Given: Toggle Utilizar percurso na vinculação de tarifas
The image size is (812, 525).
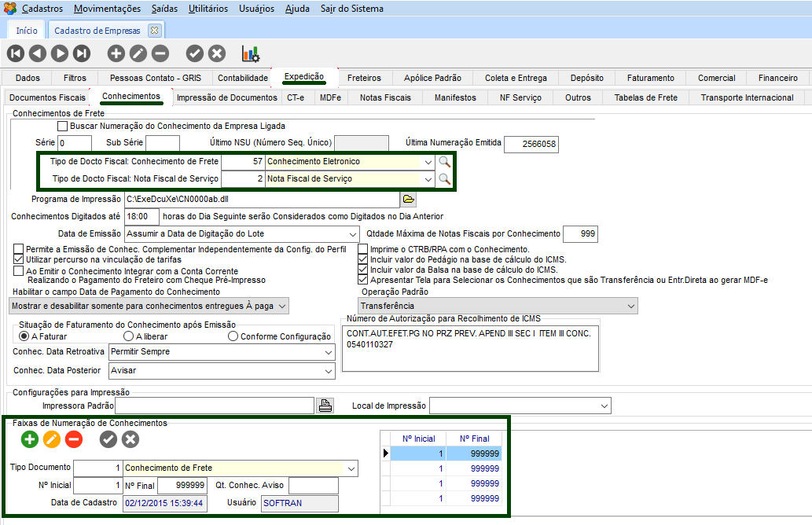Looking at the screenshot, I should 19,259.
